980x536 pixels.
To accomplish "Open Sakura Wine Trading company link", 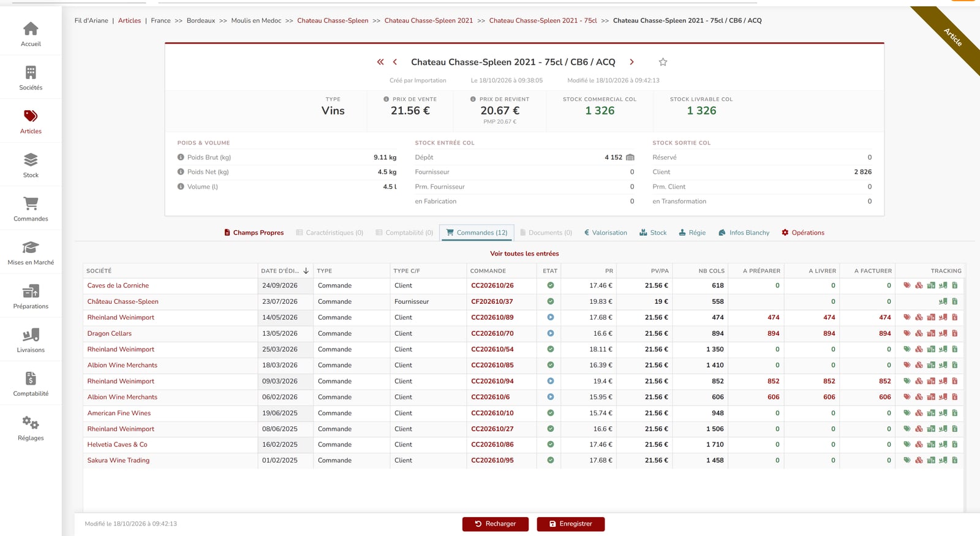I will [x=118, y=461].
